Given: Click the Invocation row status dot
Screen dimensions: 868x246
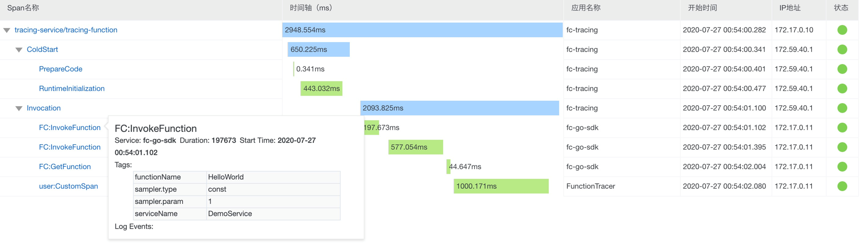Looking at the screenshot, I should tap(841, 108).
